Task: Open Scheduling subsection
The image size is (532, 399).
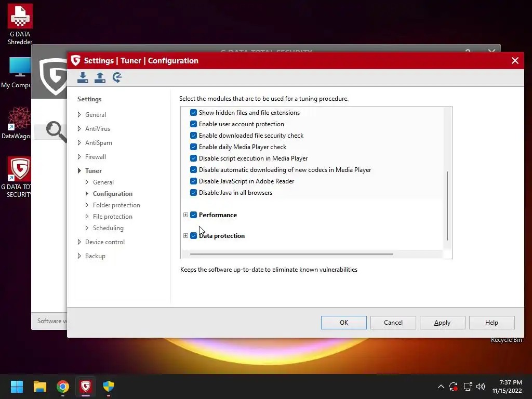Action: (x=108, y=228)
